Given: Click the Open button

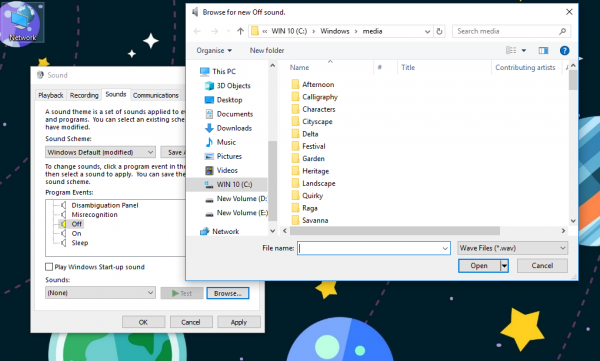Looking at the screenshot, I should [x=479, y=266].
